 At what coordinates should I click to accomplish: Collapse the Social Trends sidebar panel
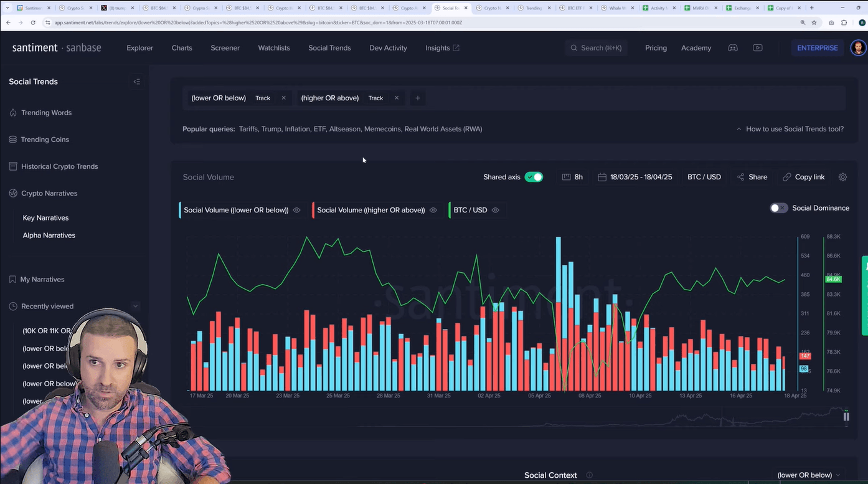(x=136, y=82)
